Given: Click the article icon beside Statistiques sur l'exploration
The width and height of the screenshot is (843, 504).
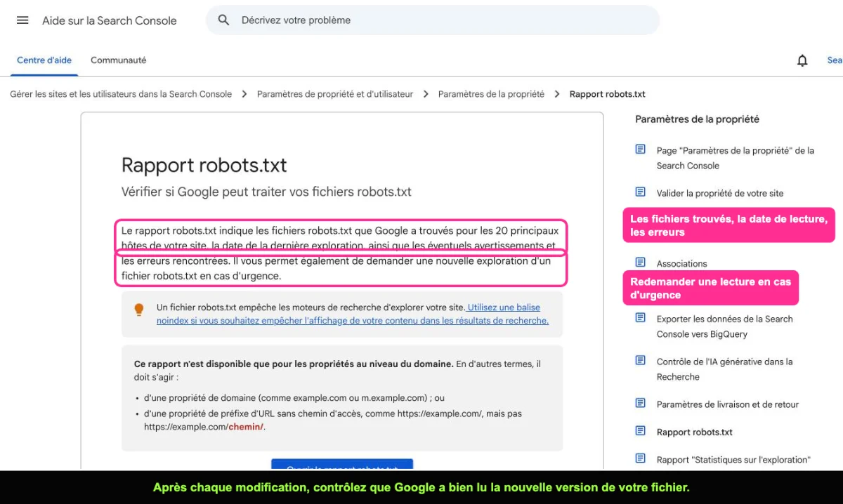Looking at the screenshot, I should point(640,458).
